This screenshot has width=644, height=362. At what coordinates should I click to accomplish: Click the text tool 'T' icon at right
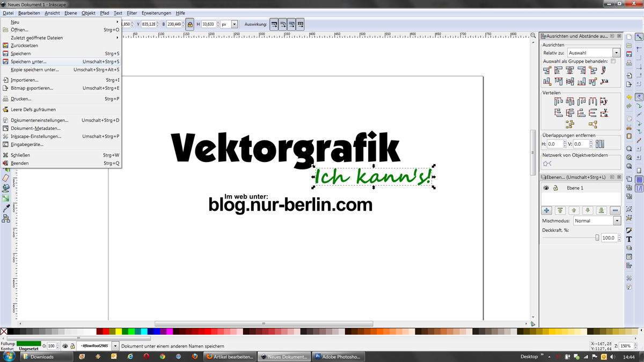tap(629, 239)
